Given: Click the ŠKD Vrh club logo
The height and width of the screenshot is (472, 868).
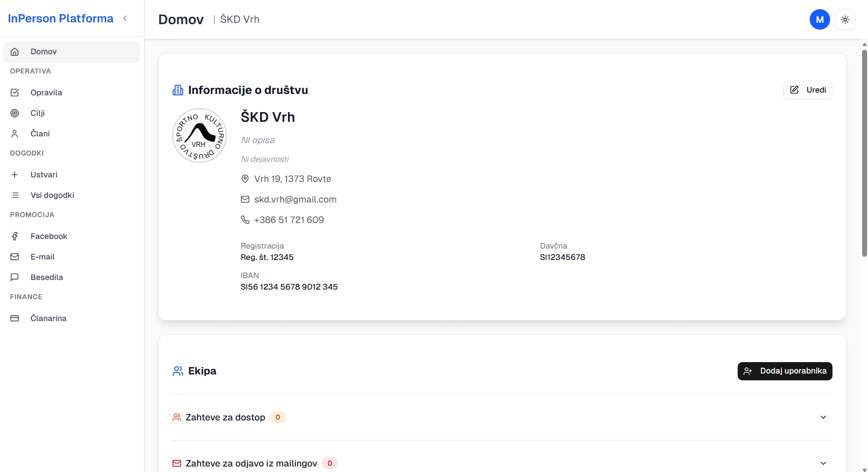Looking at the screenshot, I should click(x=199, y=135).
